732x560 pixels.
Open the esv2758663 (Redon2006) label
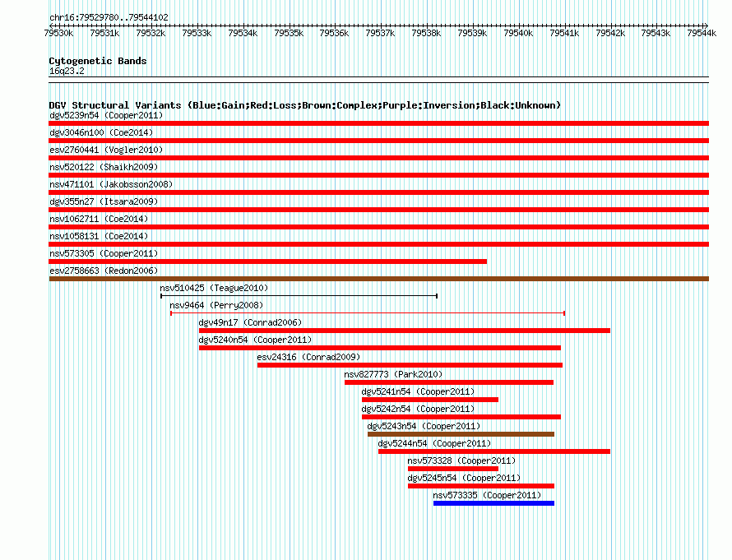pos(104,271)
